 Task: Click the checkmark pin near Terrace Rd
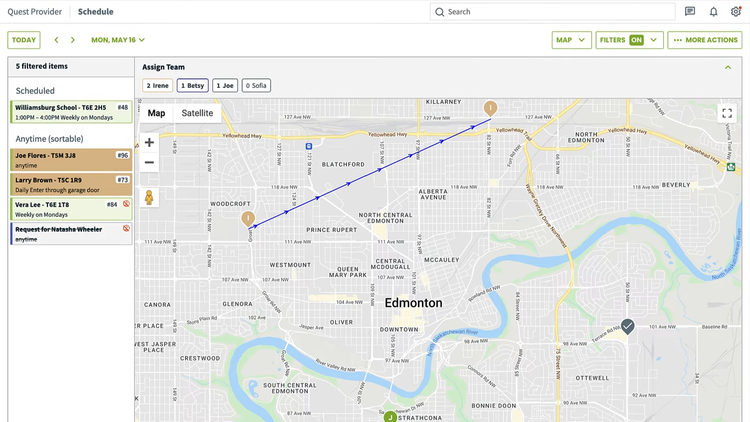[x=628, y=326]
